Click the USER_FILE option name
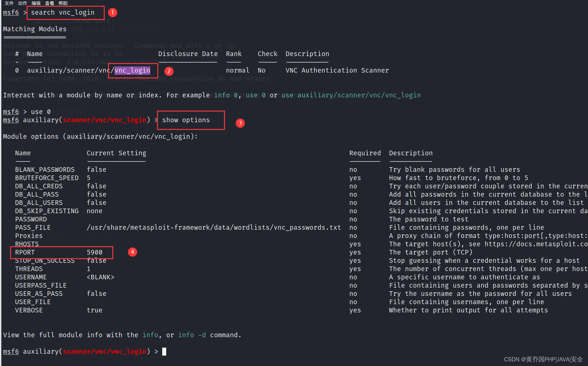Viewport: 588px width, 366px height. [x=33, y=302]
